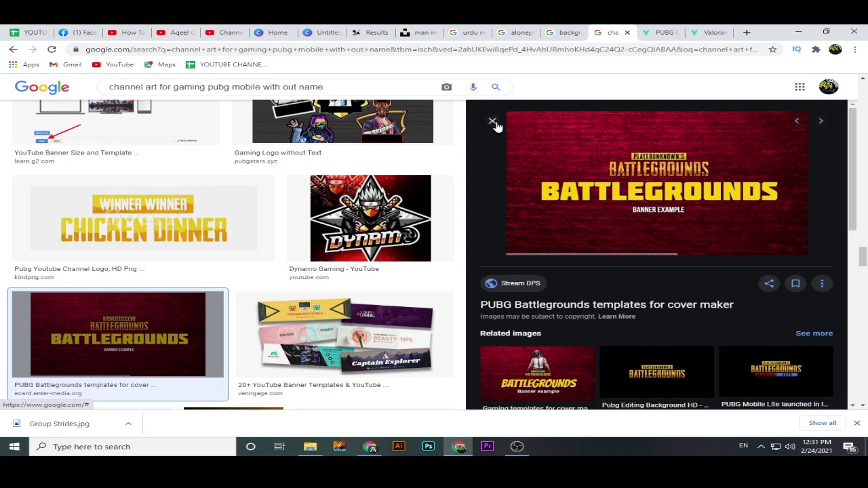Run Google search magnifier button
The height and width of the screenshot is (488, 868).
click(x=496, y=87)
